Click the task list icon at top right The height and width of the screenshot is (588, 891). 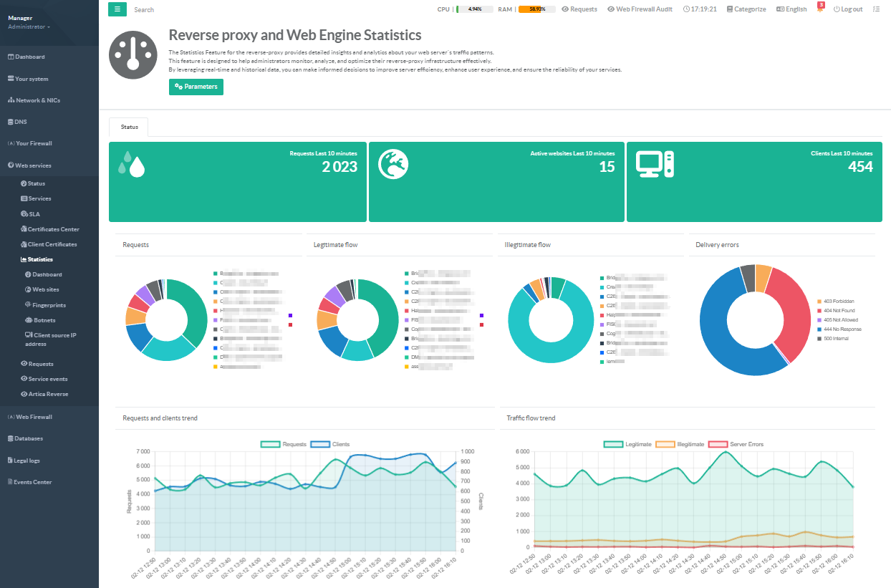pos(876,9)
